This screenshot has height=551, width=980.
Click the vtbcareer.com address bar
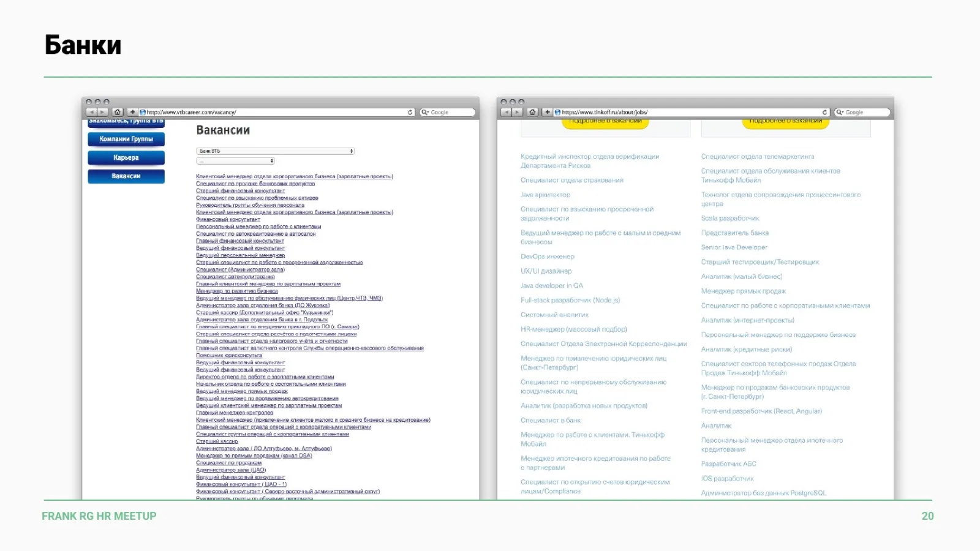[277, 113]
